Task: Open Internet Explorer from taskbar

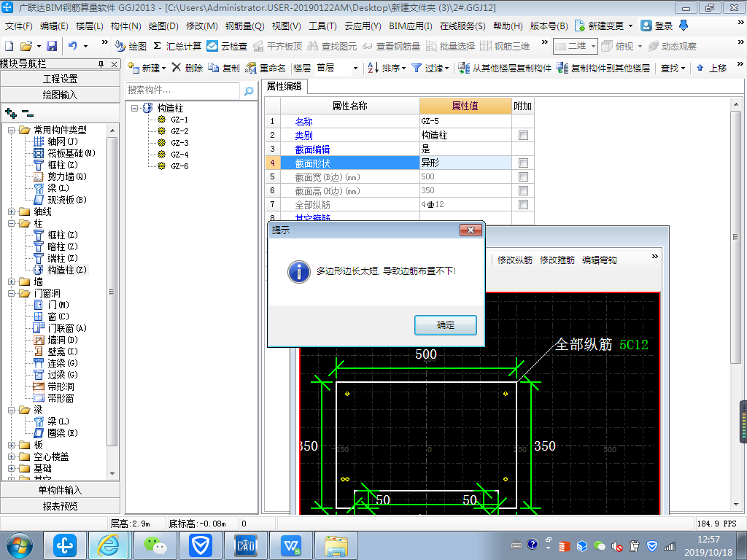Action: coord(109,545)
